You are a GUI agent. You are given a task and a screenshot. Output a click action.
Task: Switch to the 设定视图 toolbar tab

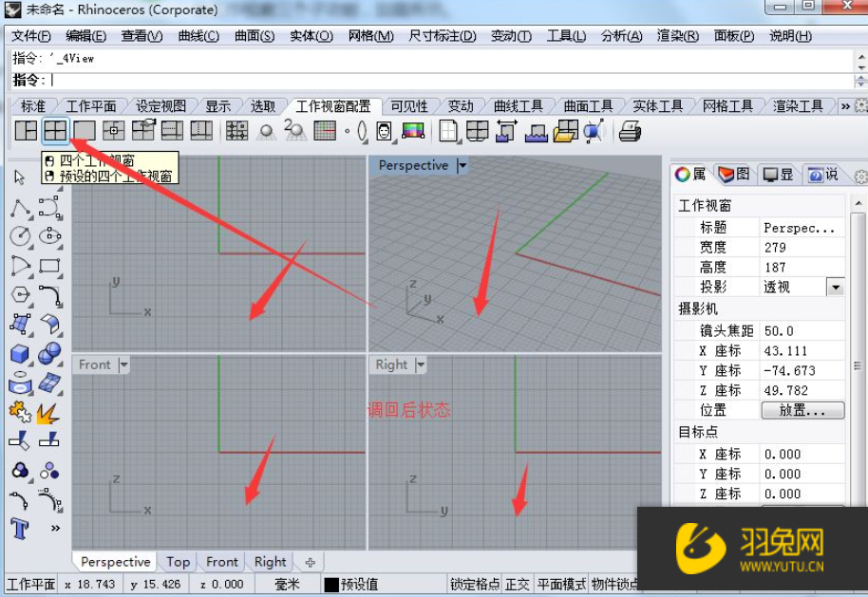160,105
